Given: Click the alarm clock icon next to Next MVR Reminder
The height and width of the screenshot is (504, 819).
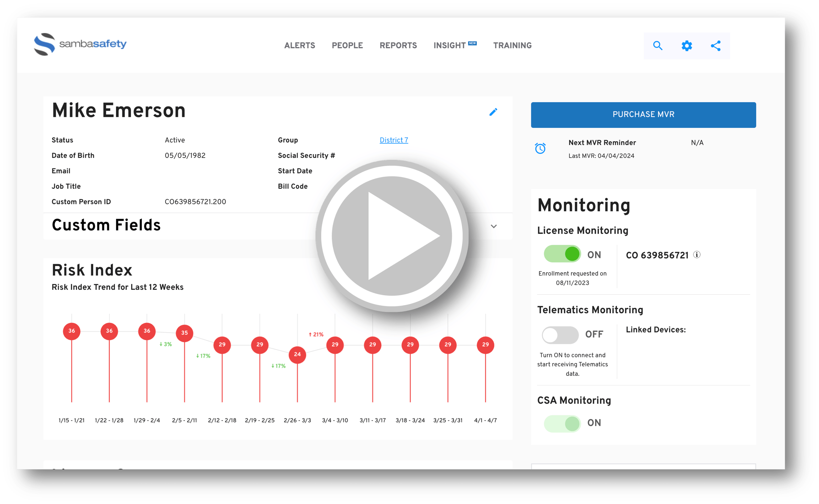Looking at the screenshot, I should [541, 148].
